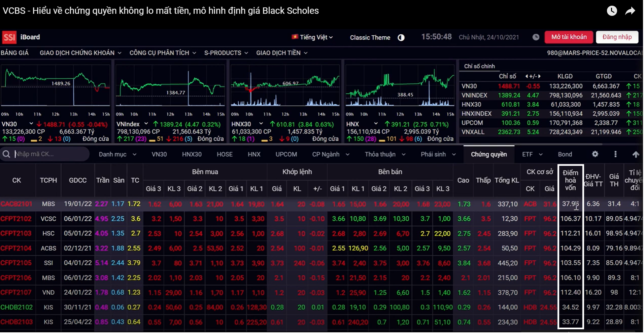Switch to Bond tab
Viewport: 644px width, 334px height.
565,154
